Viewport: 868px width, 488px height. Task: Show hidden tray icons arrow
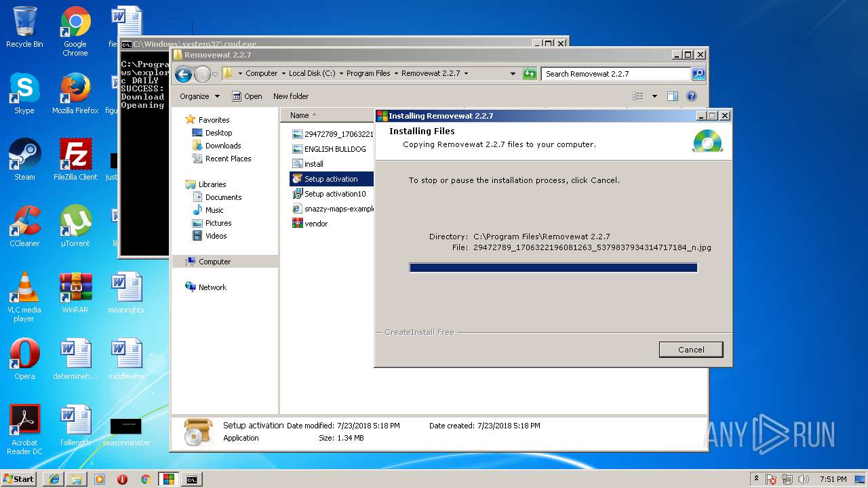pos(756,479)
